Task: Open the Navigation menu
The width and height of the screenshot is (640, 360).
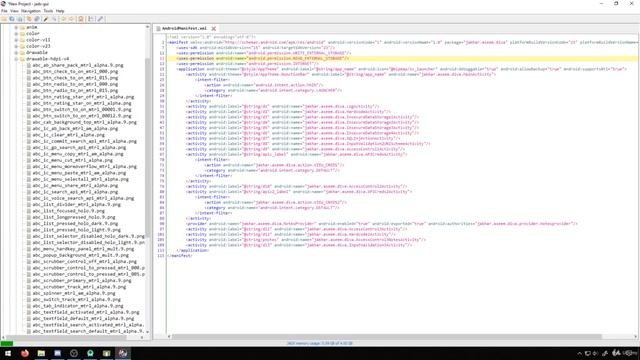Action: (31, 11)
